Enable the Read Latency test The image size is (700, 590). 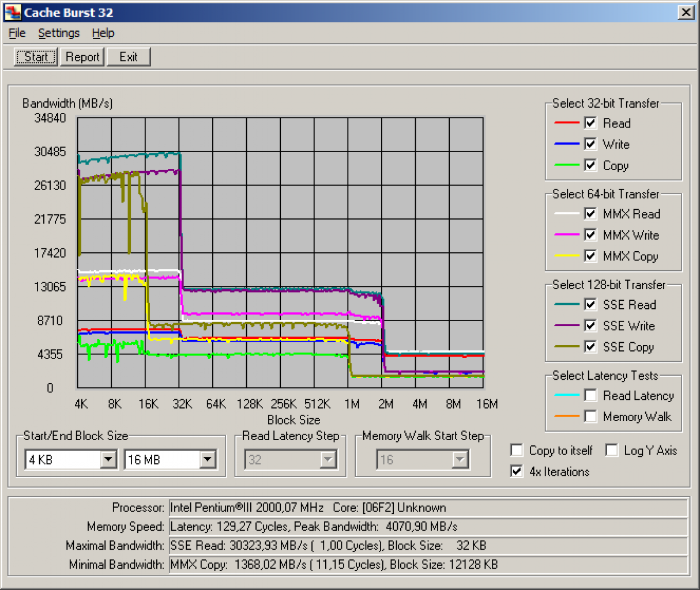pos(590,395)
